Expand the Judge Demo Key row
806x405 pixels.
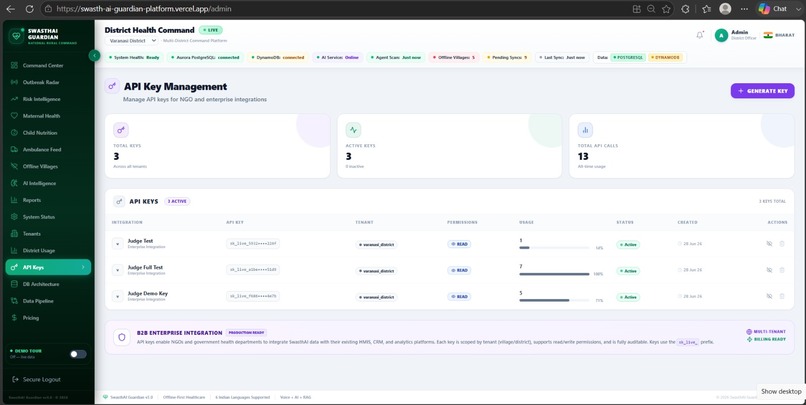click(x=118, y=296)
